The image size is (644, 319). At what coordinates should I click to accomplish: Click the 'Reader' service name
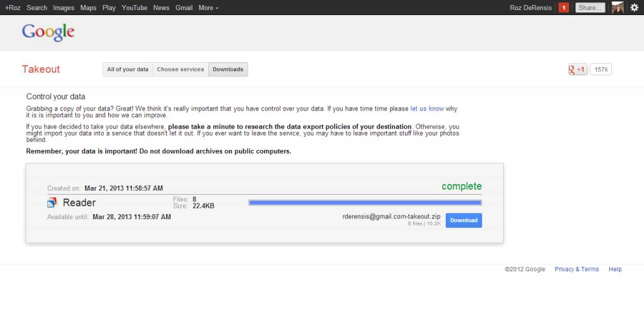(x=79, y=203)
